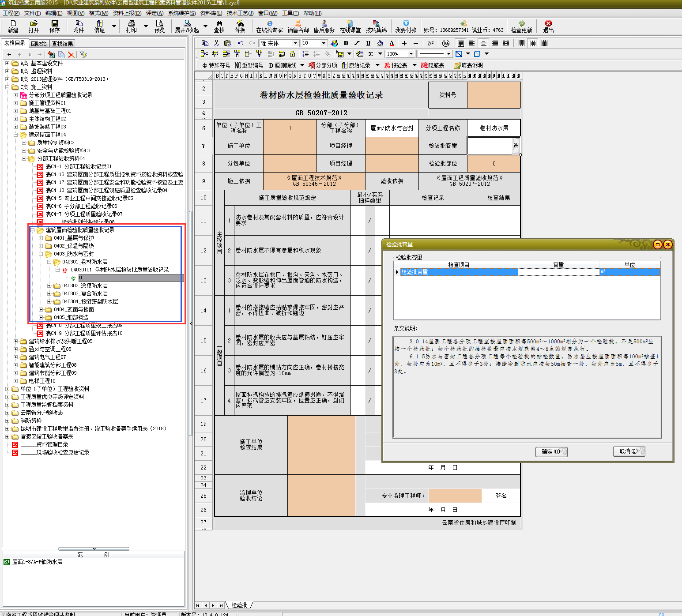Click the 选 button beside 检验批容量 cell

pyautogui.click(x=516, y=146)
